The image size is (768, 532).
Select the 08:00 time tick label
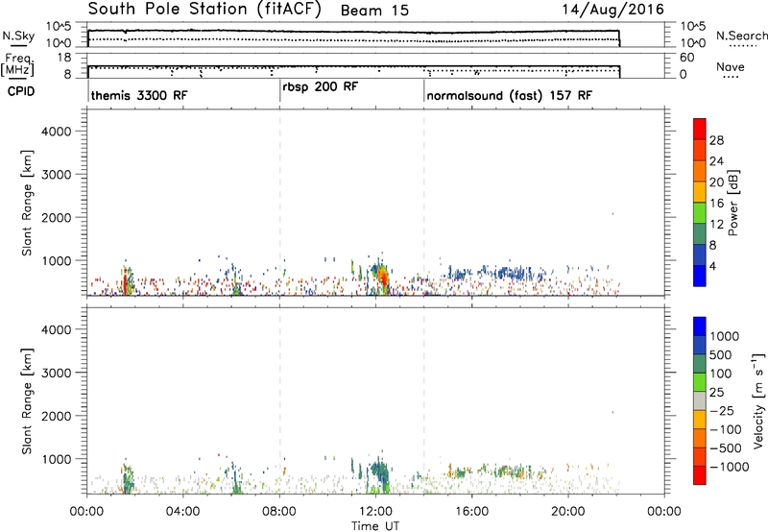[279, 512]
